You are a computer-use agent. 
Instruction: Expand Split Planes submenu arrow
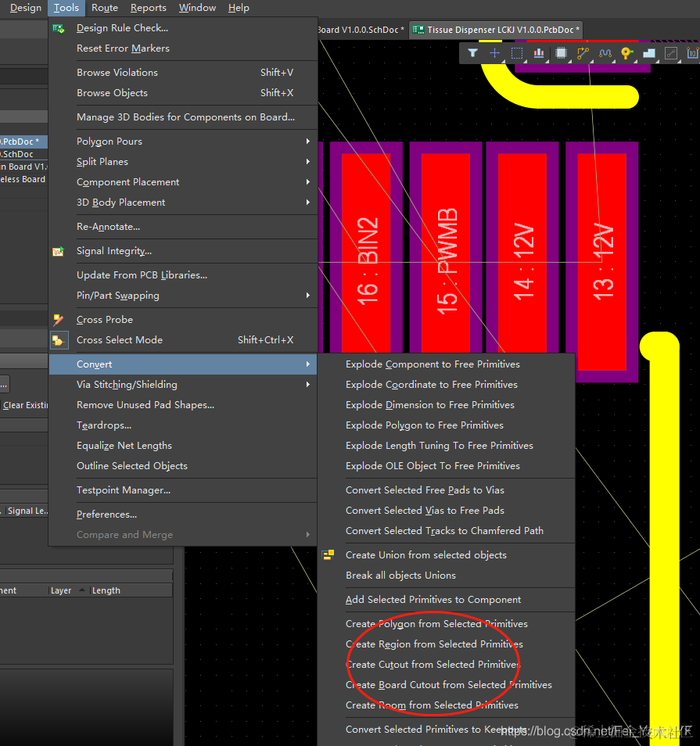coord(308,162)
